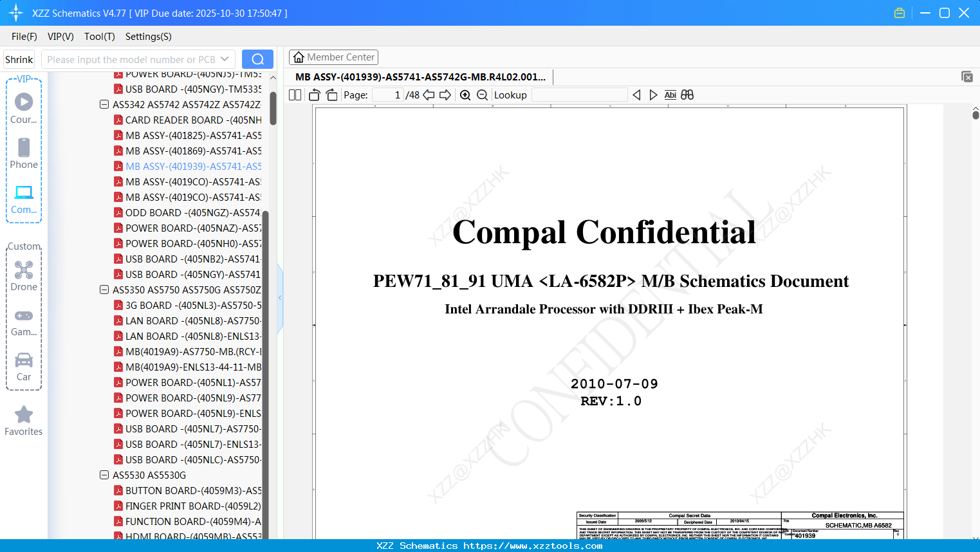Collapse the AS5350 AS5750 AS5750G tree node

[x=104, y=290]
